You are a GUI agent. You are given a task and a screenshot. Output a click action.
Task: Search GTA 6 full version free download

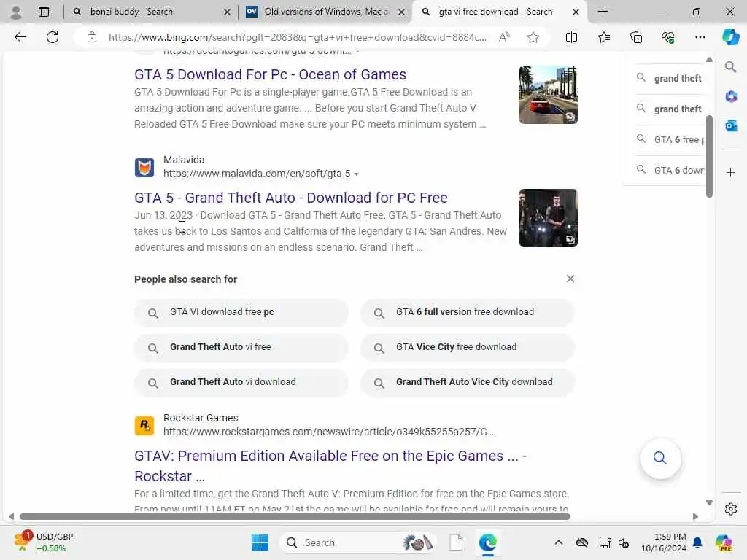coord(468,312)
